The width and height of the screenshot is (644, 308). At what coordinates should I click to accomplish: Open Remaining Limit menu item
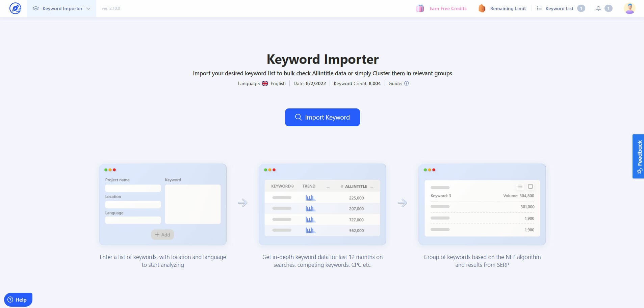(508, 8)
